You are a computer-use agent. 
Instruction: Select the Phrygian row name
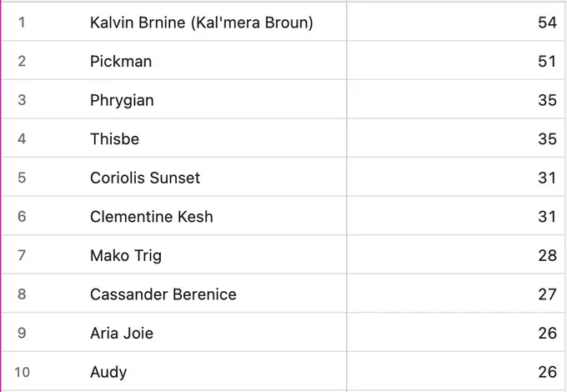tap(122, 100)
